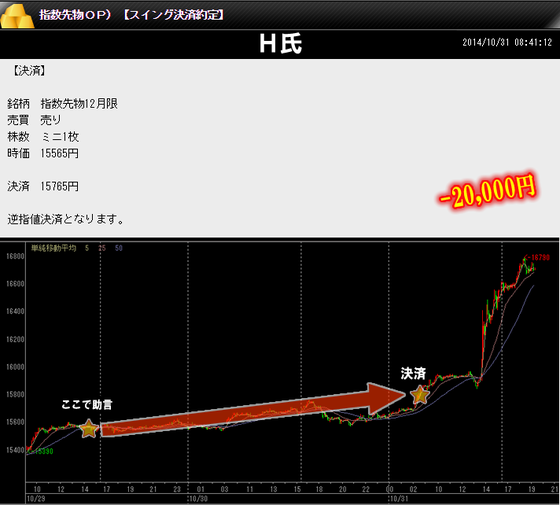Click the 16800 price axis label
The height and width of the screenshot is (505, 560).
tap(15, 256)
